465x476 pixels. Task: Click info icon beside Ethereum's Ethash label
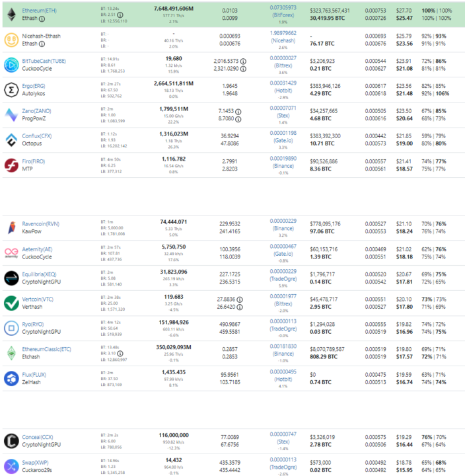pyautogui.click(x=42, y=19)
